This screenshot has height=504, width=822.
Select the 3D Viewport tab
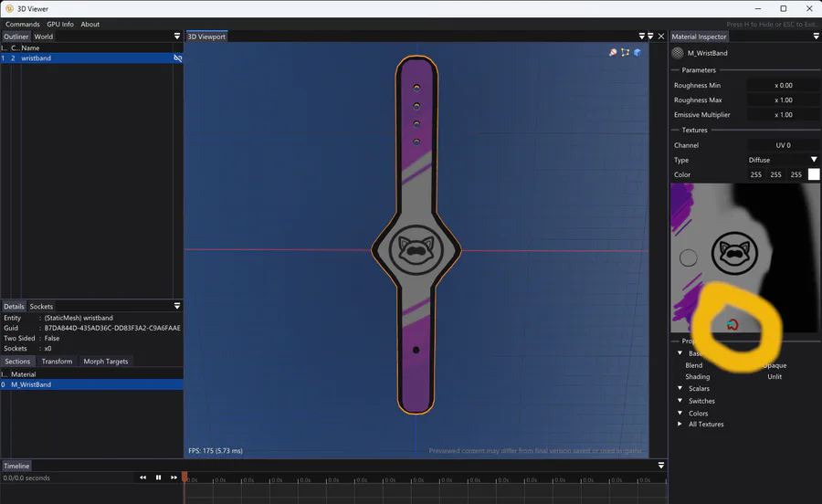[206, 37]
